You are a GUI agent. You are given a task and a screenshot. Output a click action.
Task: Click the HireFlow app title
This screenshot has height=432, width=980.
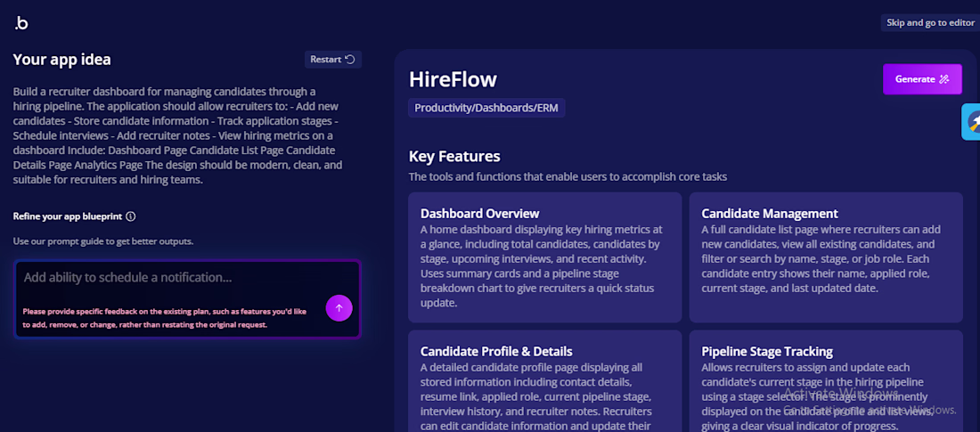(453, 79)
